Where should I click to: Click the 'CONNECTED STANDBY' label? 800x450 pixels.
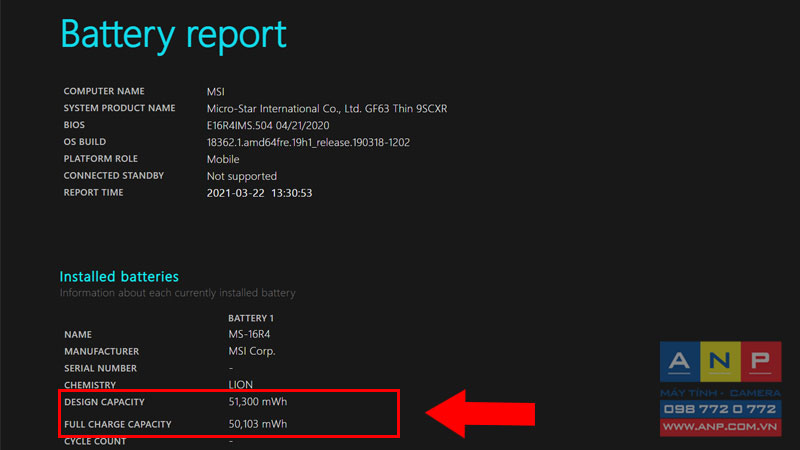pyautogui.click(x=114, y=176)
